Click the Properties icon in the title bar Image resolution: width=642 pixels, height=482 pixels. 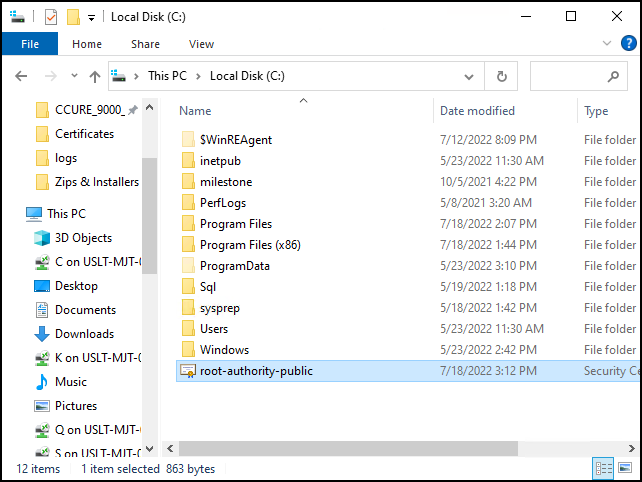(51, 17)
